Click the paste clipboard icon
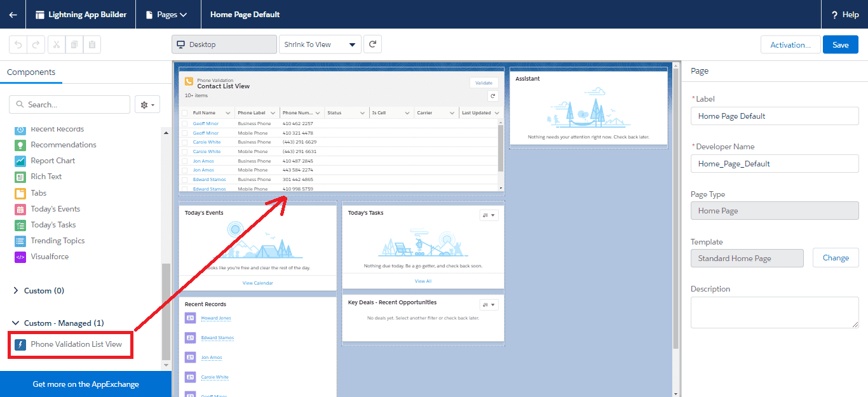 tap(92, 44)
